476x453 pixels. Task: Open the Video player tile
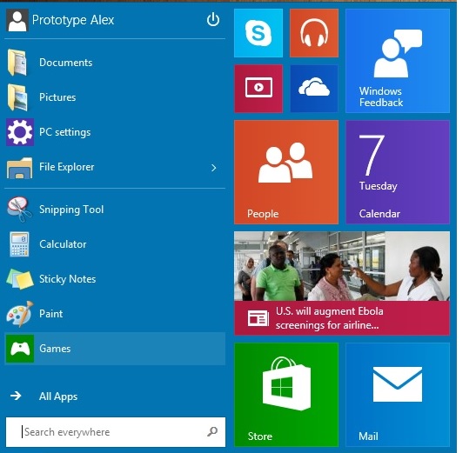tap(258, 89)
